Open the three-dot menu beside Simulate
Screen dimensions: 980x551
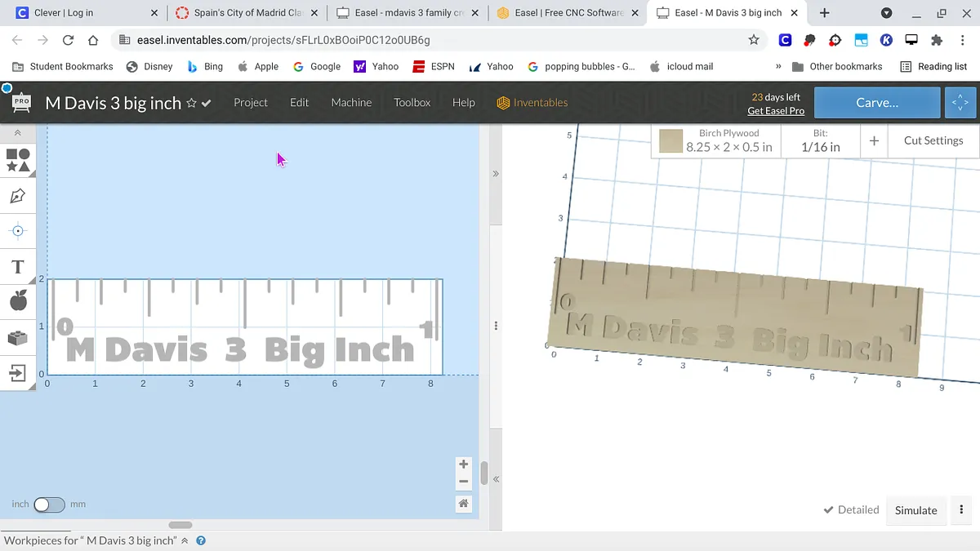[x=961, y=510]
